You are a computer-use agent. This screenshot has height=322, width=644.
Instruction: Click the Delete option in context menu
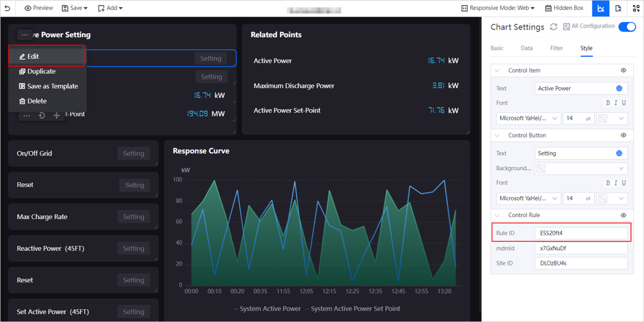point(37,101)
